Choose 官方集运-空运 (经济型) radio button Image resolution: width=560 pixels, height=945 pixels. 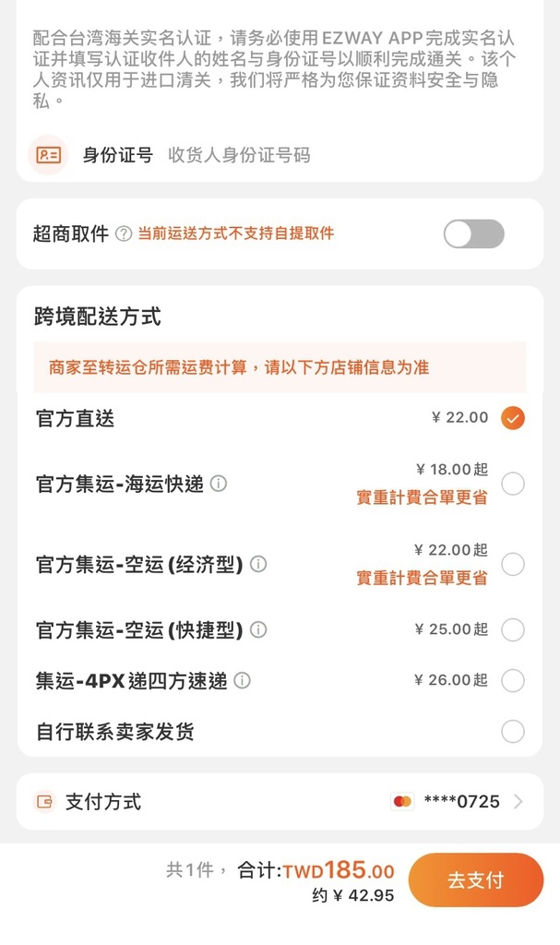513,564
